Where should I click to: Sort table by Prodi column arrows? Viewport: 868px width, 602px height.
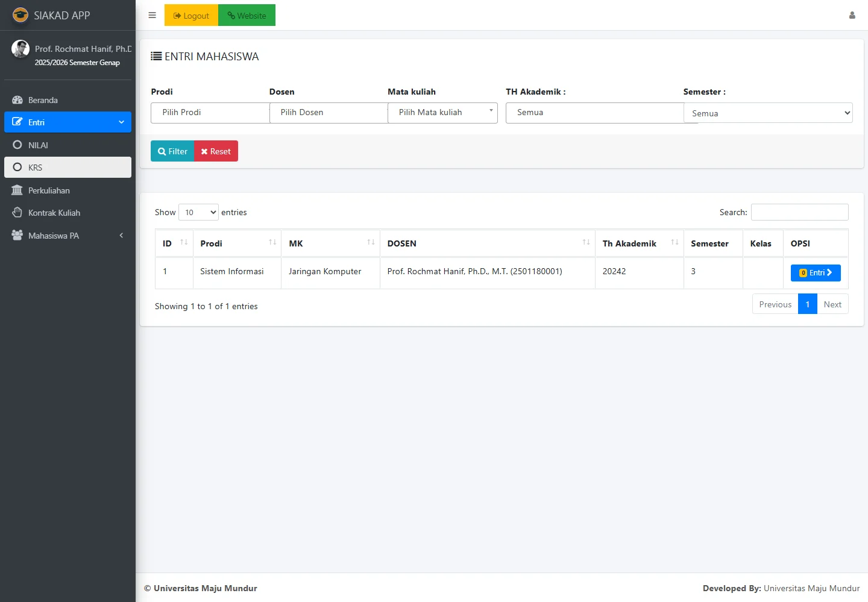(x=272, y=242)
